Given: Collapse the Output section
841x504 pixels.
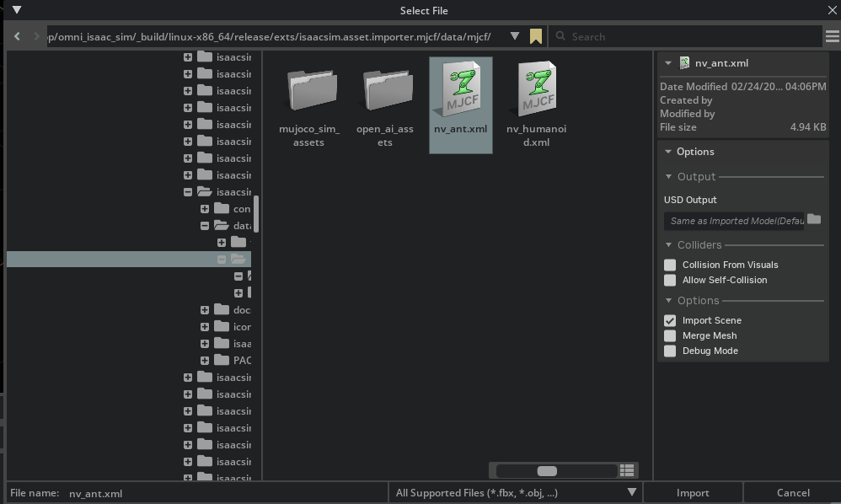Looking at the screenshot, I should [x=668, y=176].
